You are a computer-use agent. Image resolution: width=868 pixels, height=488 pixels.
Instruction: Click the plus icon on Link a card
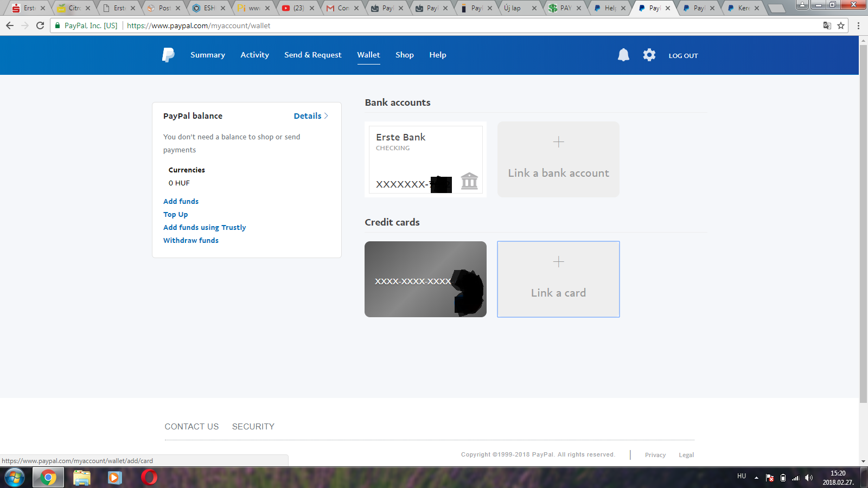click(x=558, y=262)
